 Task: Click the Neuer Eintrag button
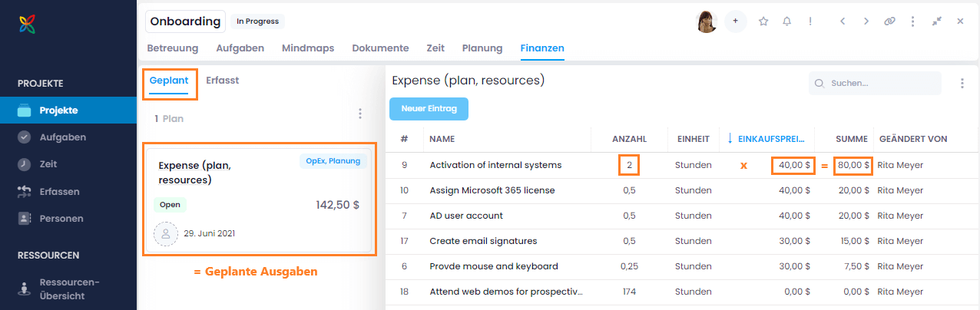tap(429, 109)
